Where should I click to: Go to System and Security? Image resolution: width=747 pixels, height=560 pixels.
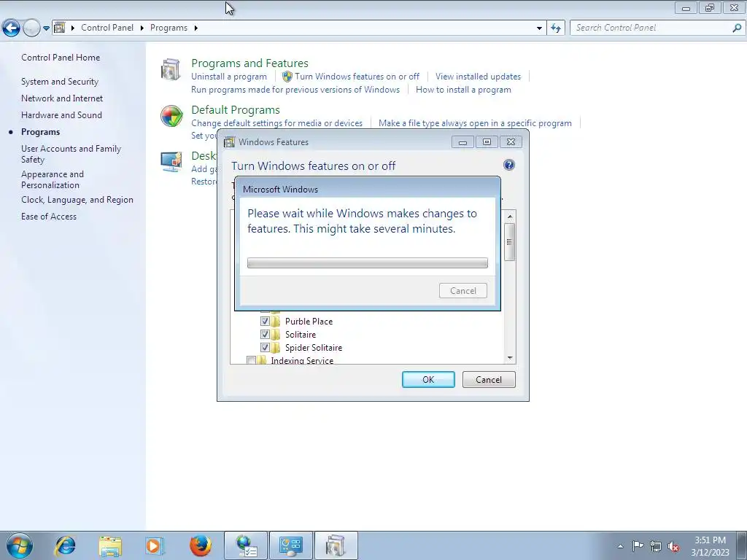[x=60, y=82]
